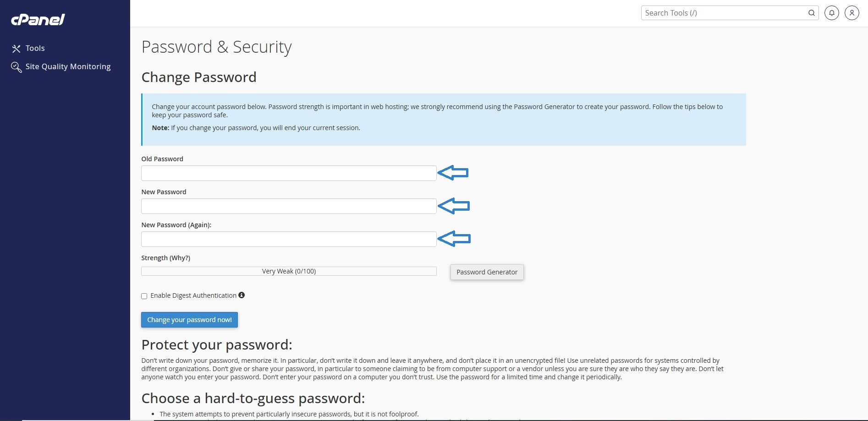Open the Tools wrench icon
The image size is (868, 421).
point(16,49)
